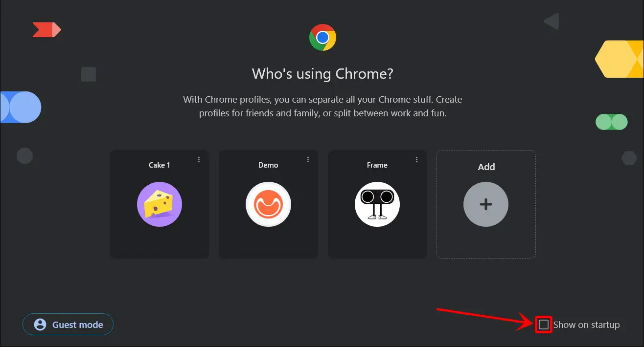Open the Demo profile orange avatar
644x347 pixels.
click(268, 204)
